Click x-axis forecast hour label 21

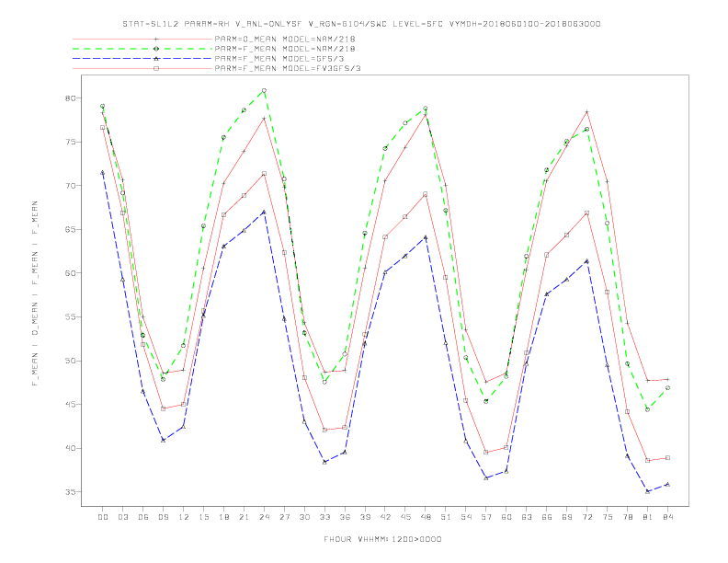pos(244,517)
